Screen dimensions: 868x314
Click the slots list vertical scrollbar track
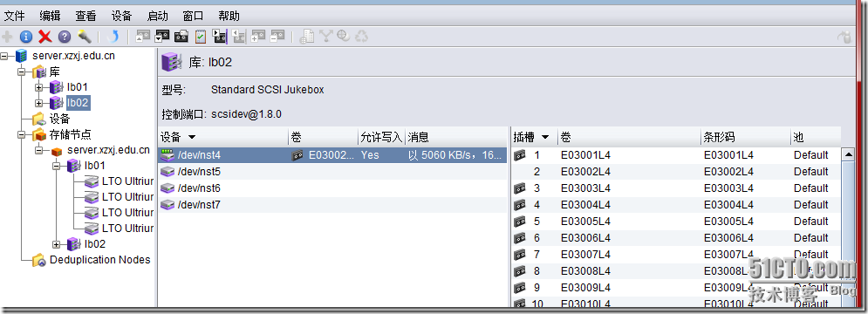click(x=847, y=233)
